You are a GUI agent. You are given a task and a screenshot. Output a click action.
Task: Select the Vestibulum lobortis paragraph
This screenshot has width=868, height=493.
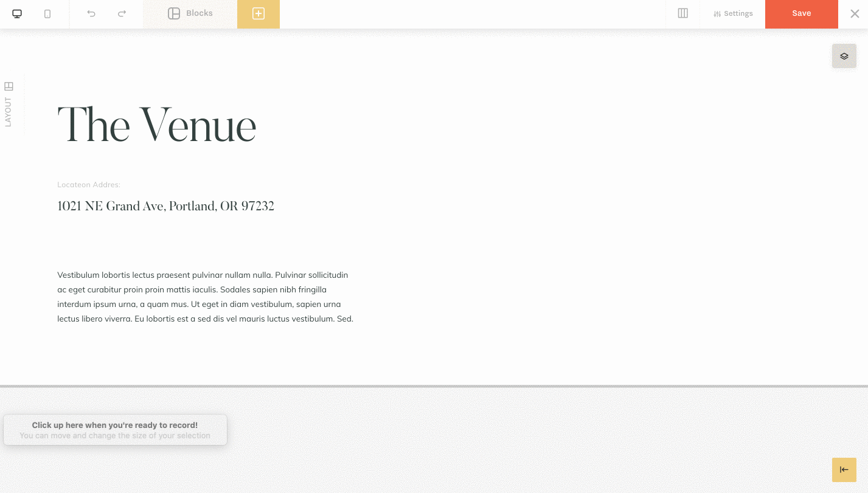pos(206,297)
